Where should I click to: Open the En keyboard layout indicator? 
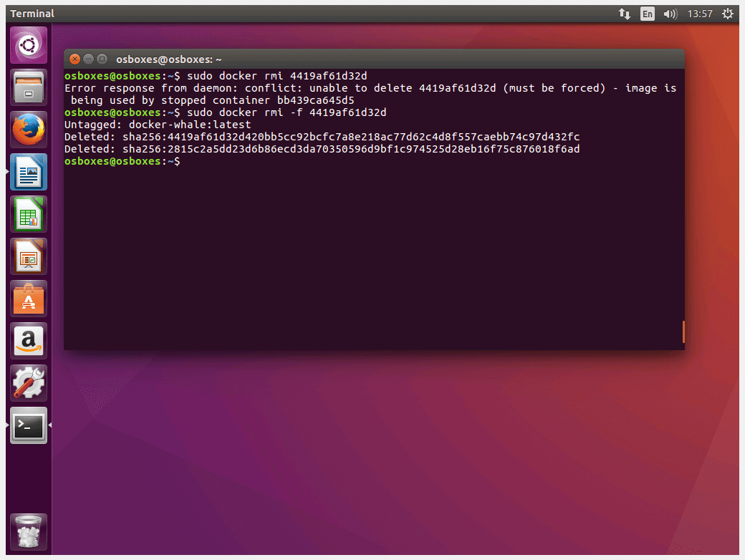647,14
